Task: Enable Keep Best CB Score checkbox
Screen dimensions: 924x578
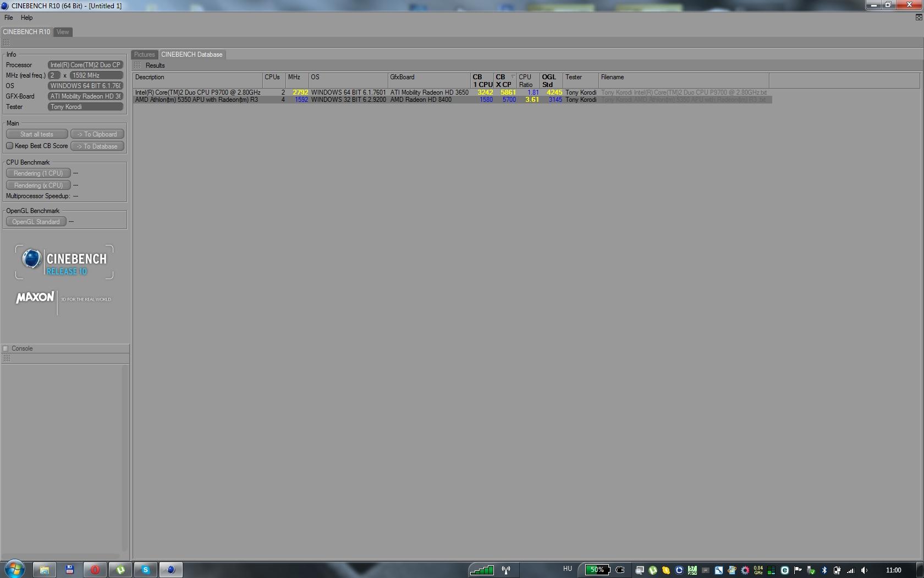Action: click(x=9, y=146)
